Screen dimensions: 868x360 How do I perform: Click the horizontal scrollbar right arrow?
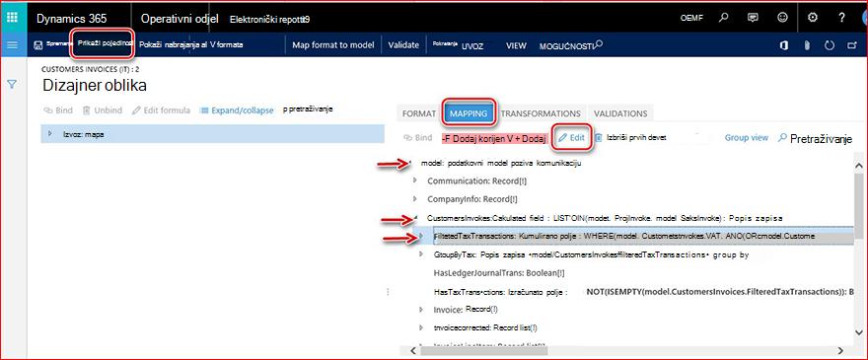pos(839,350)
